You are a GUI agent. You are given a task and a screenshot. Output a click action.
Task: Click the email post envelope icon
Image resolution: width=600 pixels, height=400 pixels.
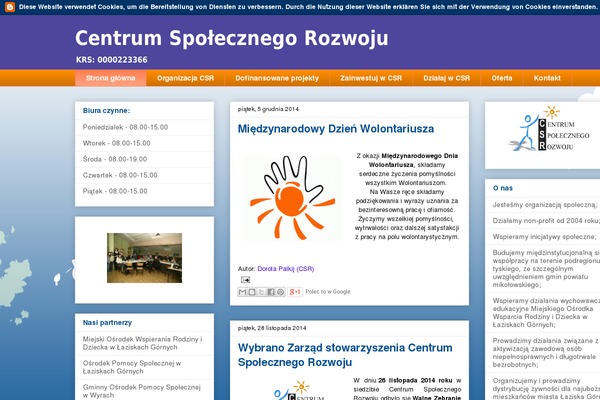click(245, 279)
